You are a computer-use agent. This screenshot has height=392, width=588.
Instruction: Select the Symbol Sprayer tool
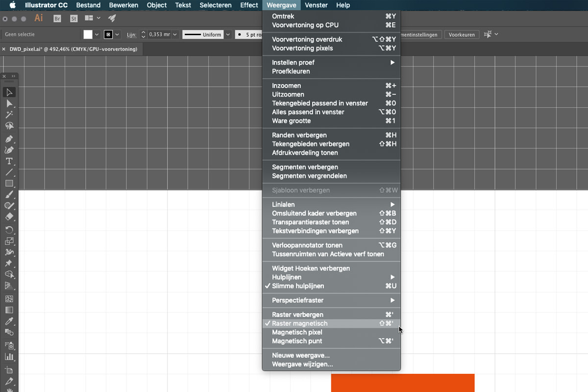click(9, 345)
